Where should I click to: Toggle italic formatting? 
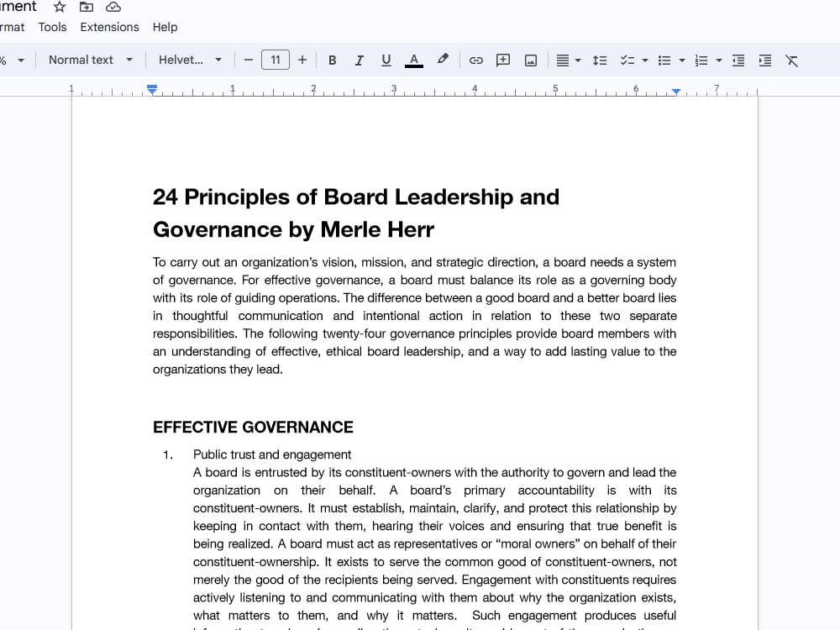click(x=359, y=60)
